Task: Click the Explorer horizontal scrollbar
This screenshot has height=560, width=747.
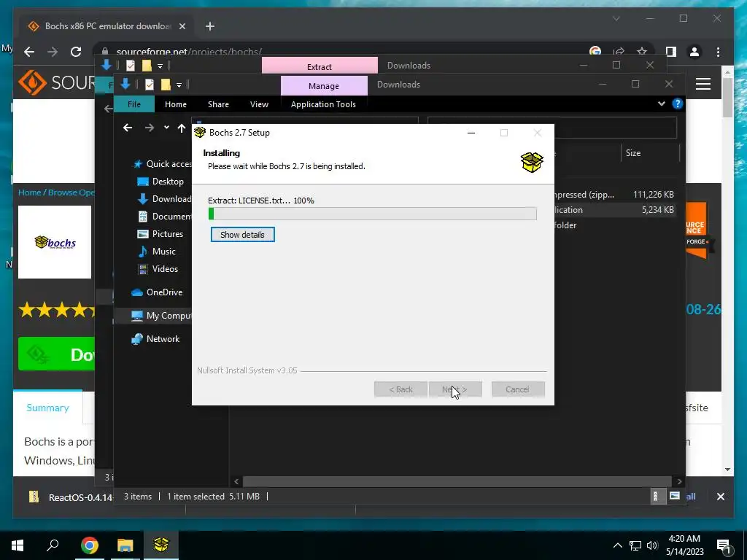Action: click(x=457, y=481)
